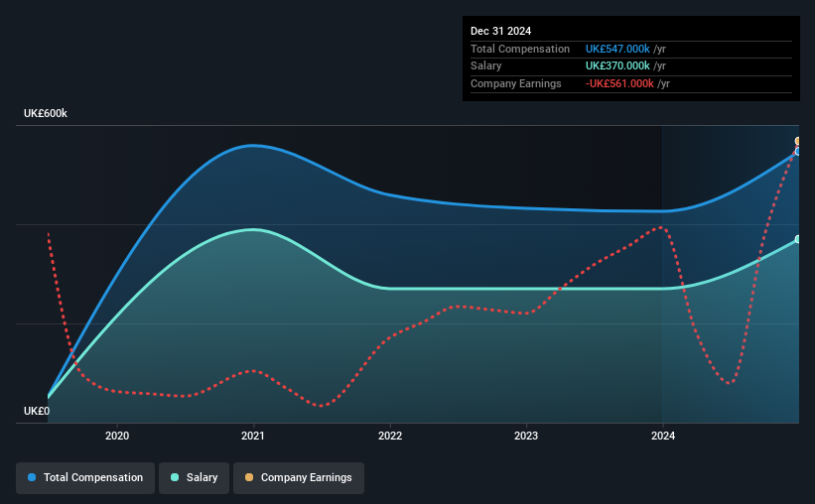
Task: Click the Salary label in tooltip
Action: 486,66
